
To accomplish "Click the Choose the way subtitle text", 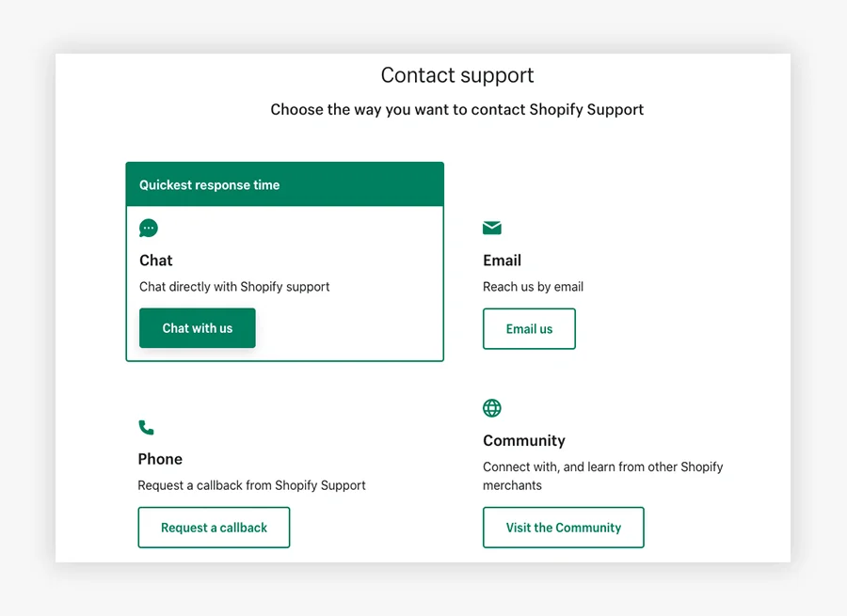I will [457, 109].
